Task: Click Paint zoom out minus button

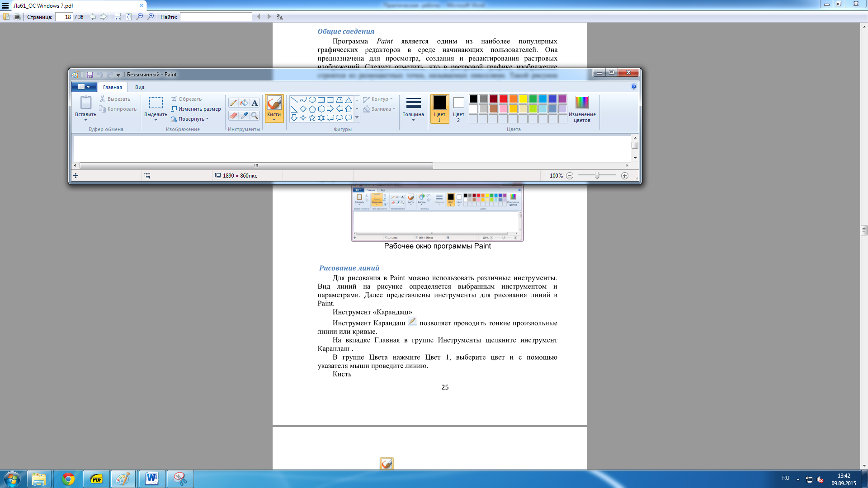Action: [x=570, y=176]
